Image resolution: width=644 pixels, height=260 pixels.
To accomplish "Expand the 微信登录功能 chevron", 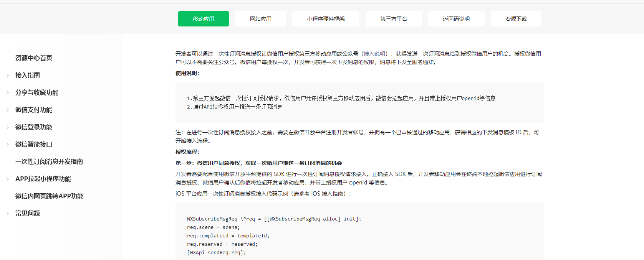I will pos(8,127).
